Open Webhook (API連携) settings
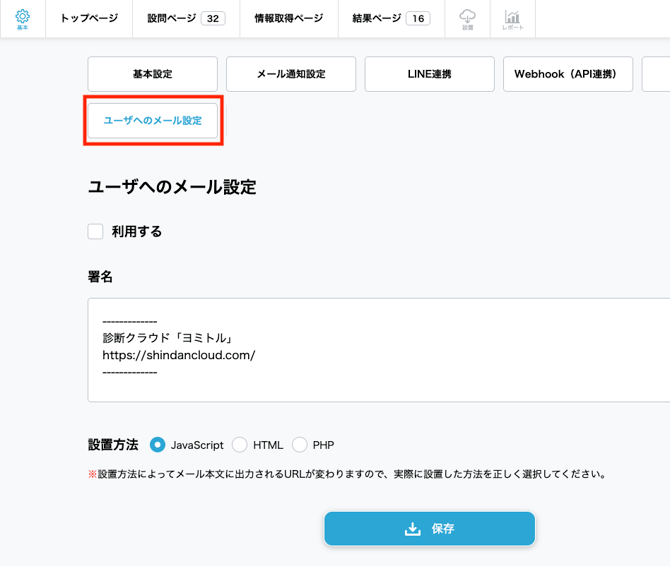670x566 pixels. 568,74
